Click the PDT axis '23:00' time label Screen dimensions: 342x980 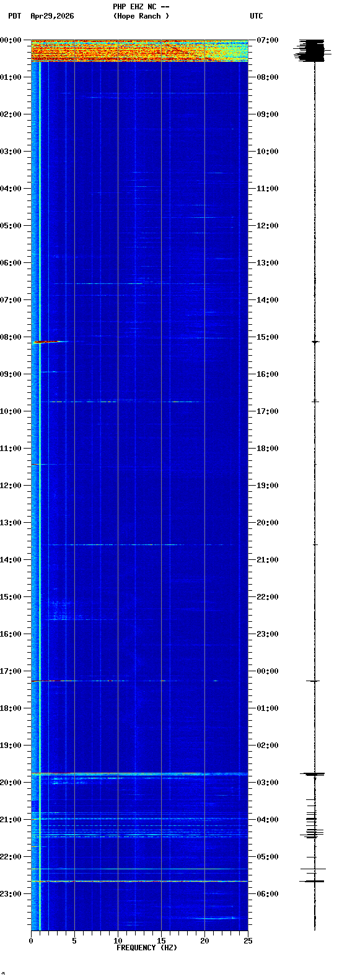11,894
